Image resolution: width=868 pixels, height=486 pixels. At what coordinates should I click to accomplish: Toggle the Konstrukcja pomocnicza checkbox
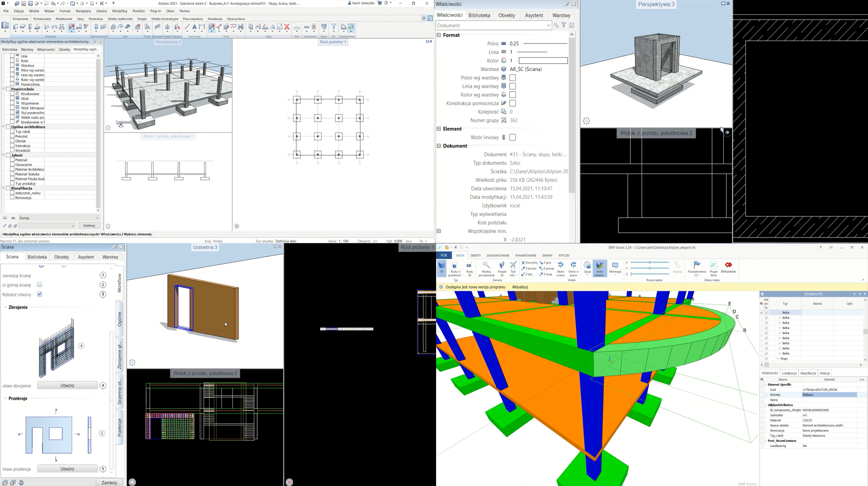512,103
